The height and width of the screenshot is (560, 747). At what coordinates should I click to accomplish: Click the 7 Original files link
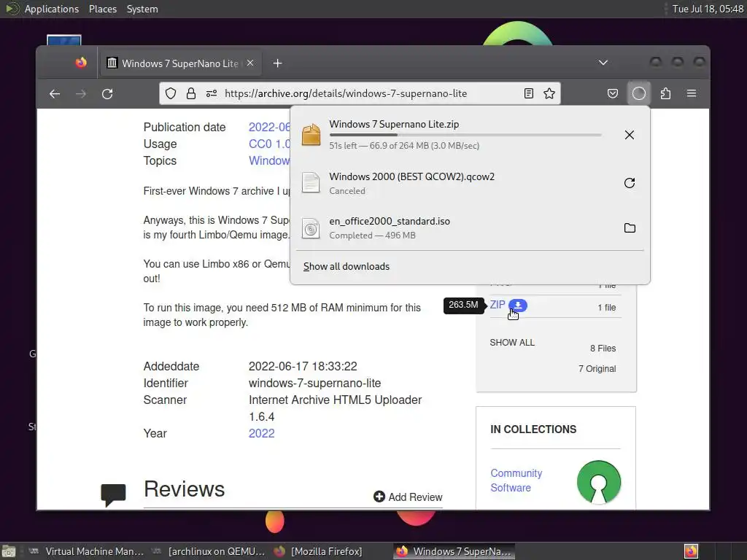[597, 368]
